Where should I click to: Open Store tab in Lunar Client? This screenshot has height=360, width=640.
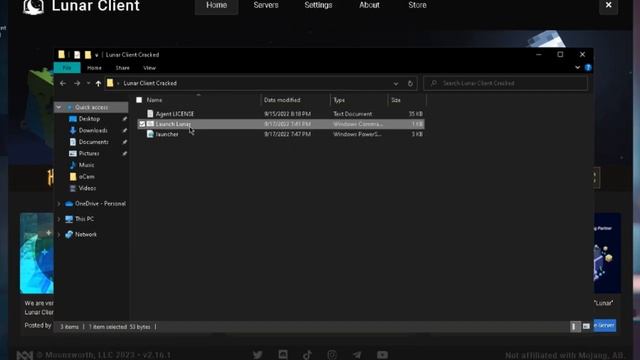pos(417,6)
